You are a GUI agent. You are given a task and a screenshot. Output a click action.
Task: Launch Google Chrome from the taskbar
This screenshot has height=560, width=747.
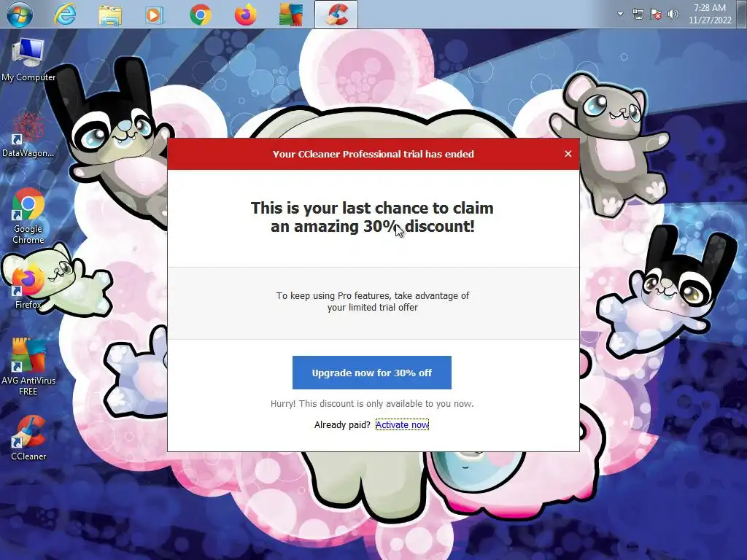coord(201,15)
